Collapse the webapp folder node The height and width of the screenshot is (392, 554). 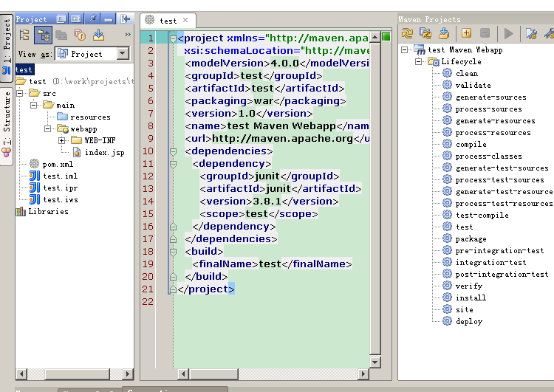tap(48, 129)
